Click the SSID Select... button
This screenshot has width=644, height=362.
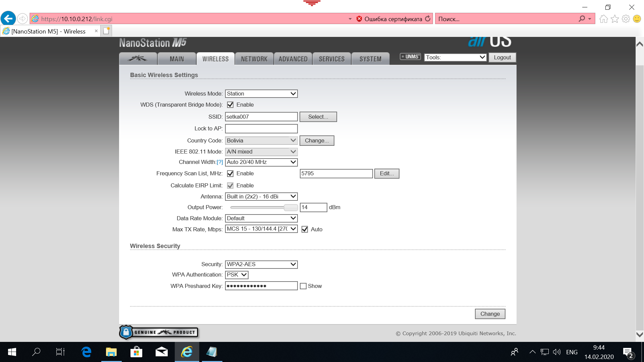[x=318, y=117]
